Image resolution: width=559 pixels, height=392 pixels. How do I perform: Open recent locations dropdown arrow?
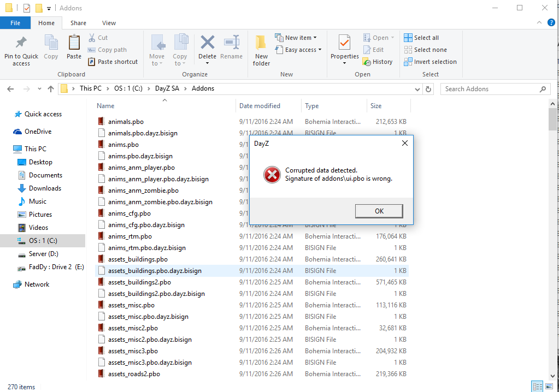(x=39, y=89)
